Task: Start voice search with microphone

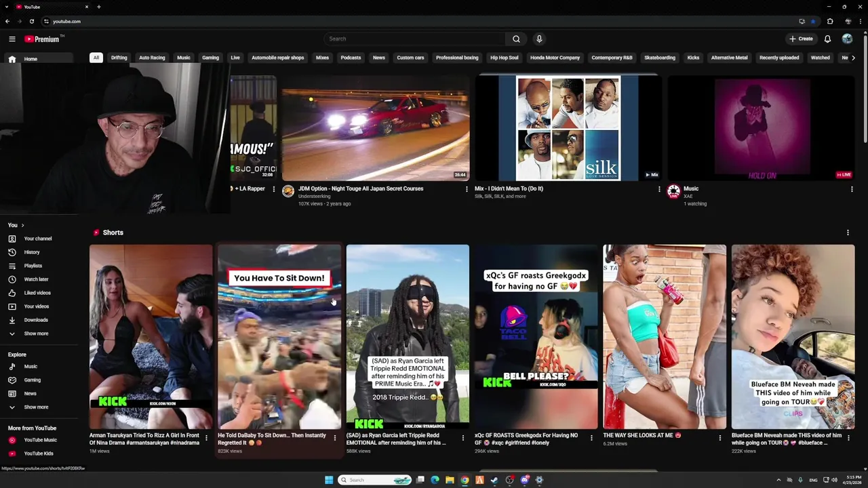Action: tap(539, 39)
